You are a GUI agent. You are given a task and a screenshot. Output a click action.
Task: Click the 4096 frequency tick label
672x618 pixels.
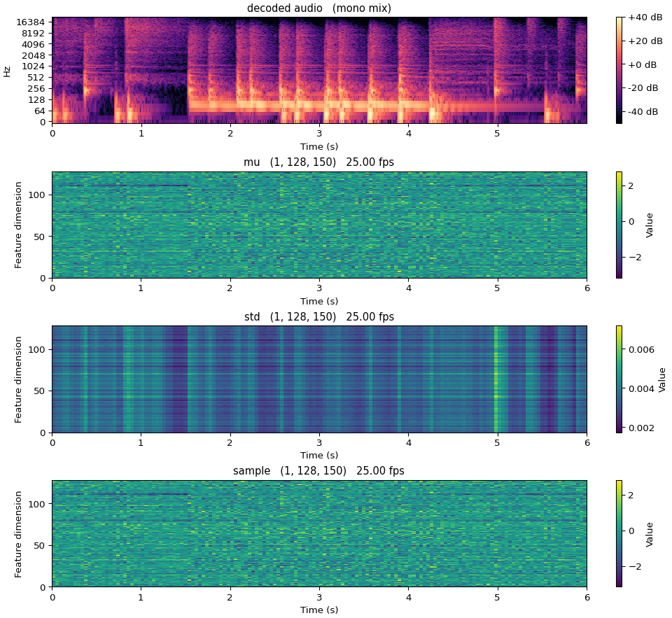[x=34, y=45]
